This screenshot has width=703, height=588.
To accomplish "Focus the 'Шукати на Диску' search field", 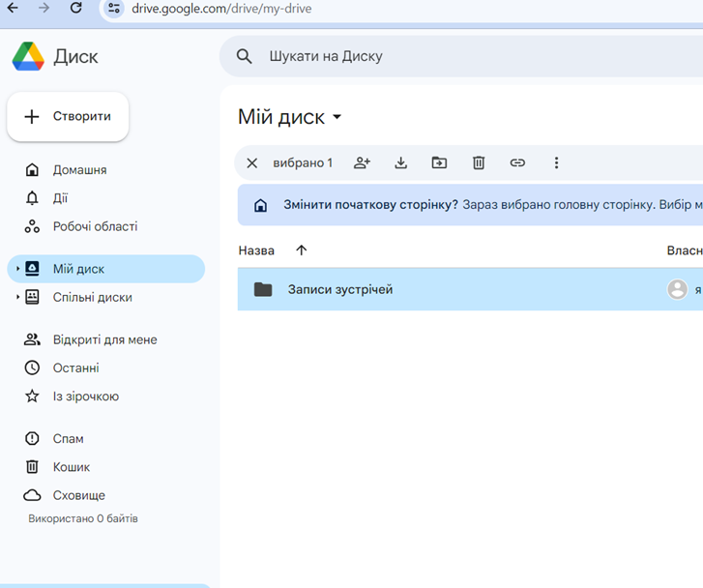I will (461, 56).
